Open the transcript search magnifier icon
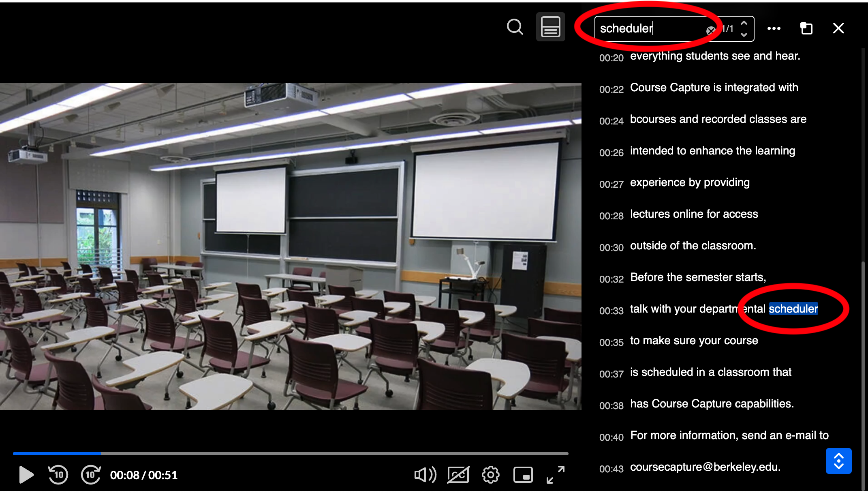Screen dimensions: 868x493 pos(515,28)
